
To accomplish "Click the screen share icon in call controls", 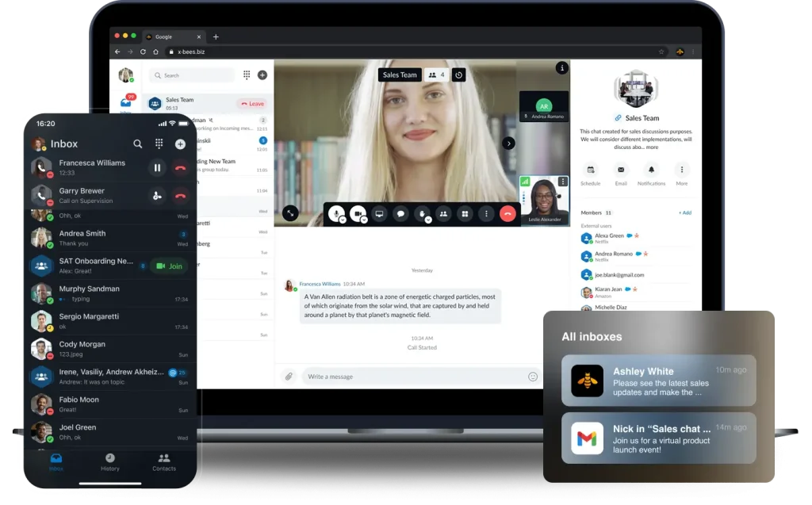I will pyautogui.click(x=380, y=213).
